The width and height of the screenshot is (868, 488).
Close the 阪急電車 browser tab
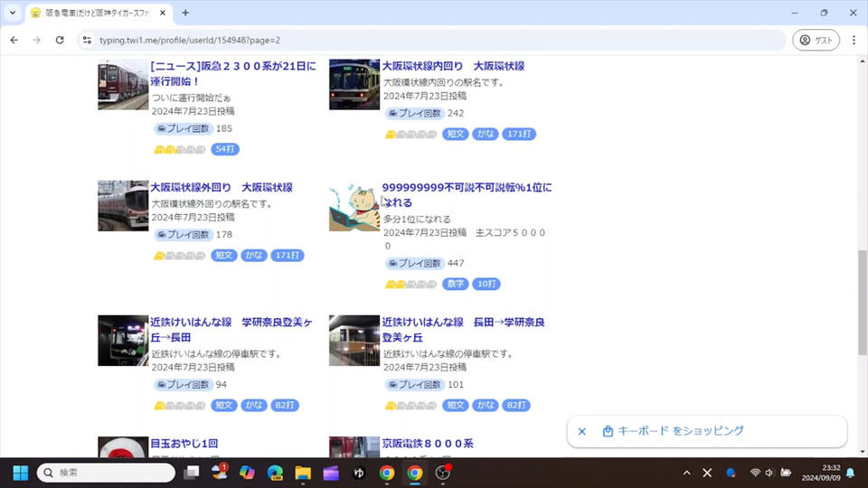tap(162, 13)
